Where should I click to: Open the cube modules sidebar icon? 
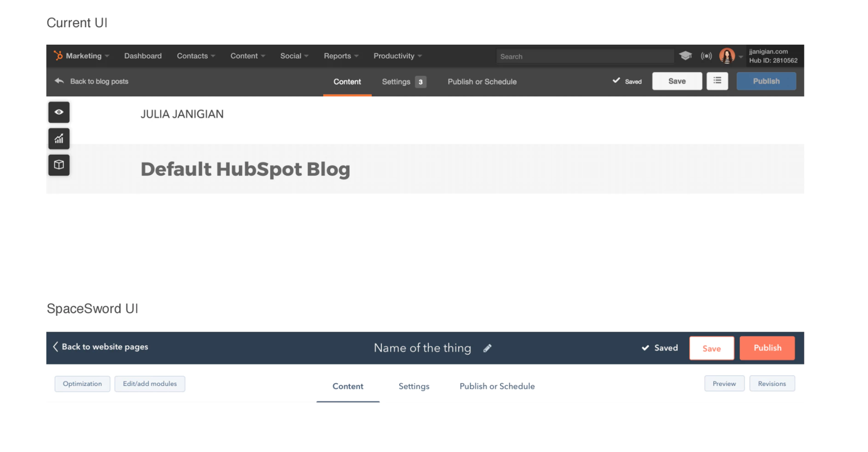coord(59,165)
